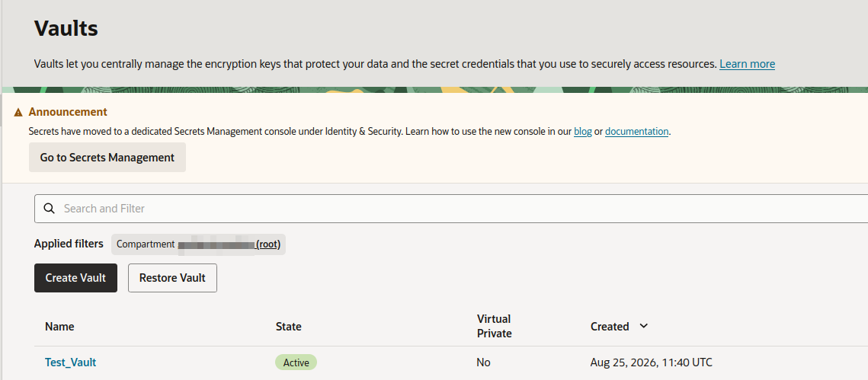Open the documentation link in announcement

[636, 132]
